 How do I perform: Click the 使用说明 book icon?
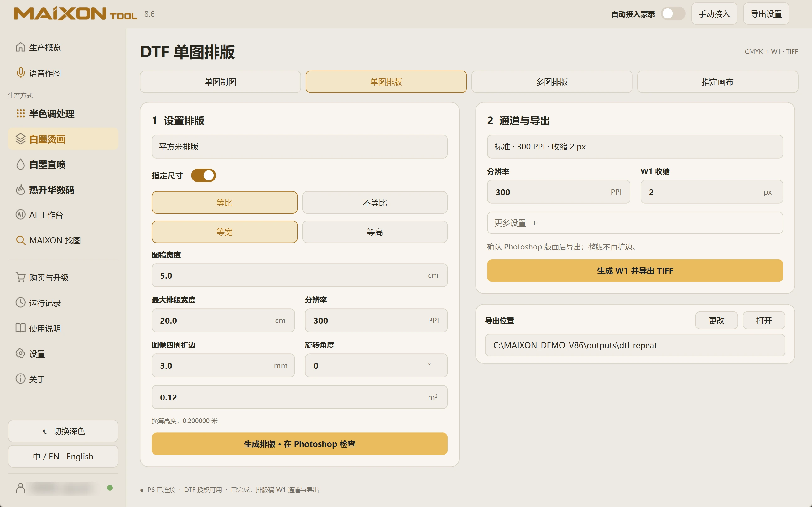[x=20, y=328]
